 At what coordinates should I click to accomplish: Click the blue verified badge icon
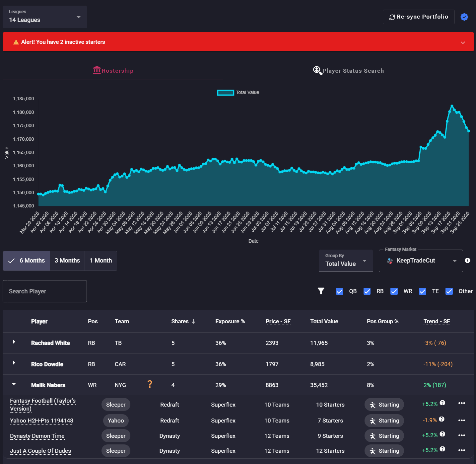[464, 17]
